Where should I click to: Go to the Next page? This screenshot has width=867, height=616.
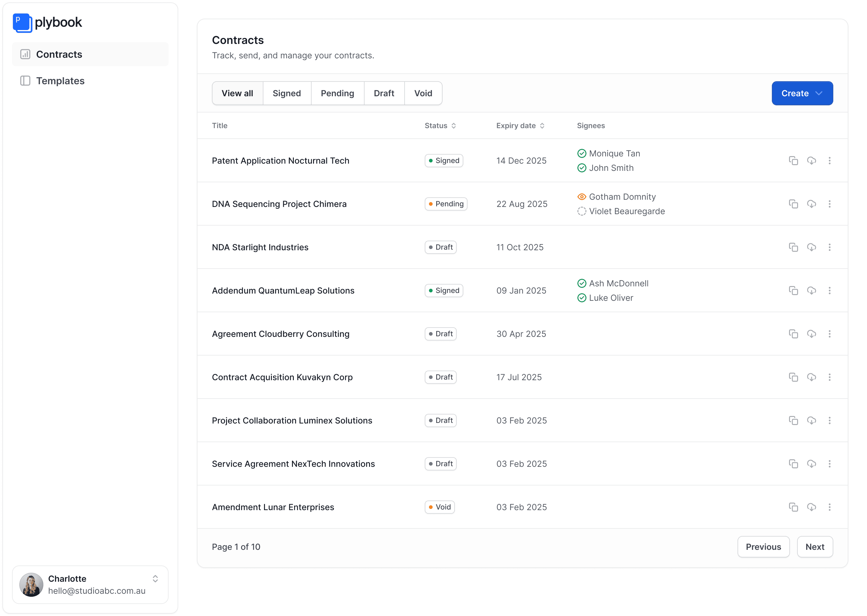click(815, 547)
